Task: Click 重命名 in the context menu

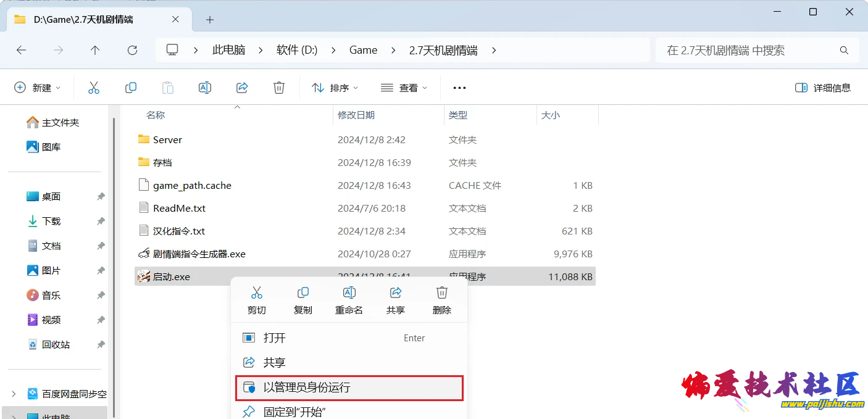Action: coord(349,300)
